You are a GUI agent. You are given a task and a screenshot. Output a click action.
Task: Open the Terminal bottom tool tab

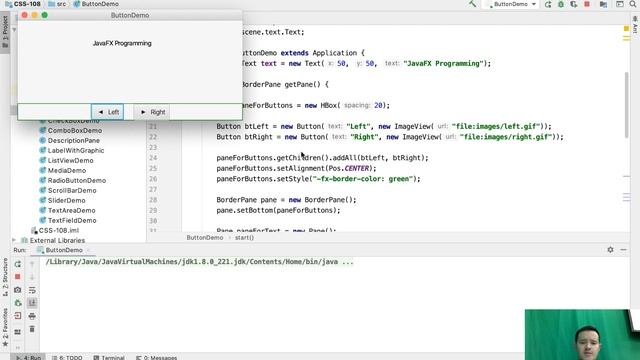coord(109,358)
